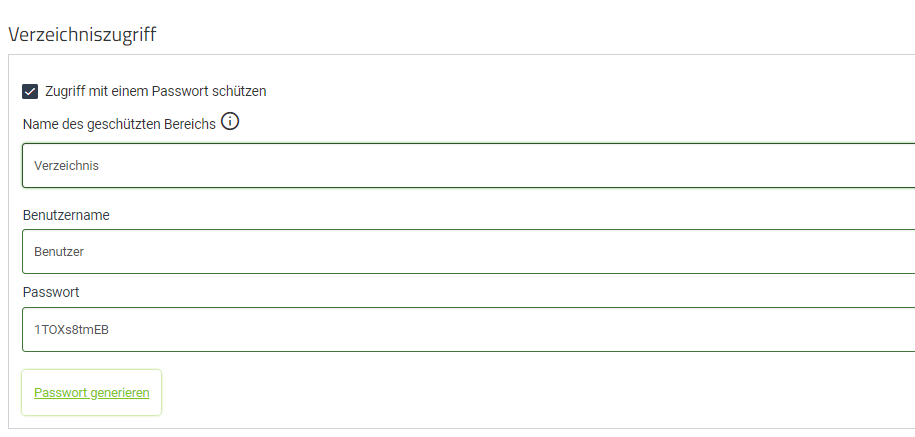Viewport: 915px width, 437px height.
Task: Click the "Benutzer" text in the username field
Action: [x=59, y=252]
